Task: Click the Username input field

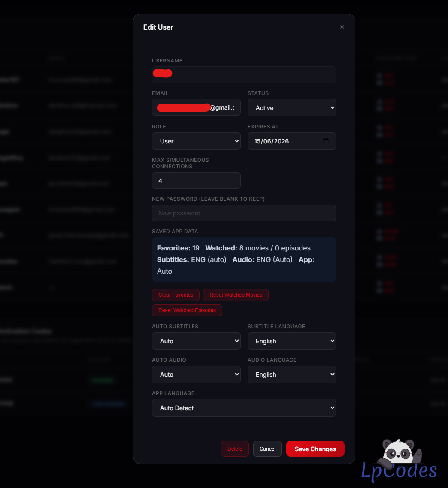Action: 244,74
